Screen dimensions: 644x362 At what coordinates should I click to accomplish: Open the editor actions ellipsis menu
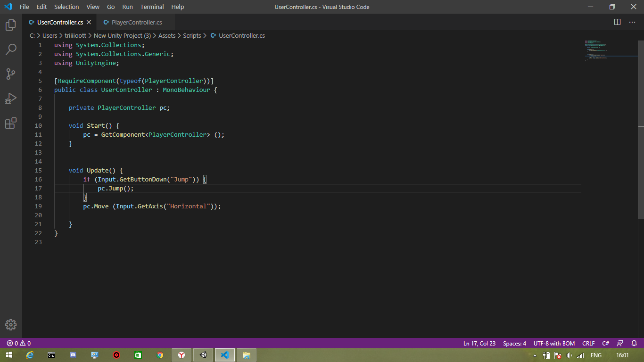coord(632,21)
